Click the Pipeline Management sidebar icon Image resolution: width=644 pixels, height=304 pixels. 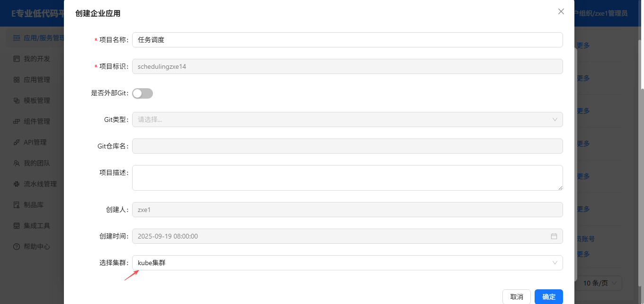(17, 184)
